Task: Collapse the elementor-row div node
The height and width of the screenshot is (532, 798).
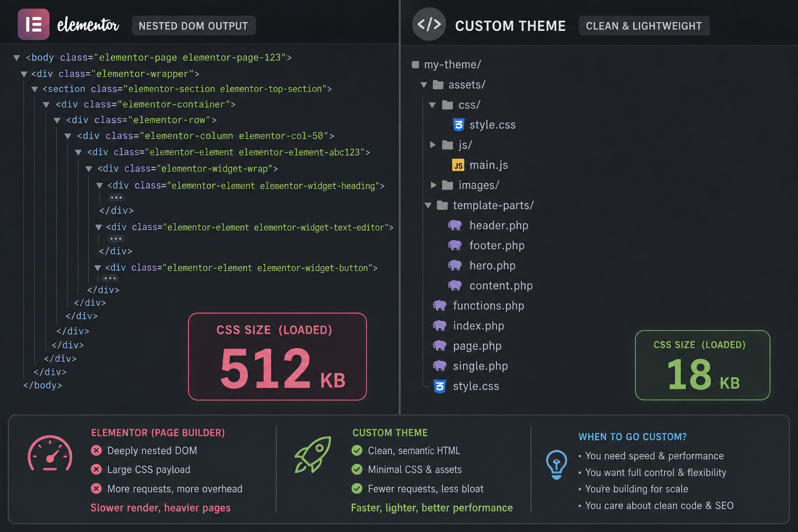Action: pyautogui.click(x=57, y=121)
